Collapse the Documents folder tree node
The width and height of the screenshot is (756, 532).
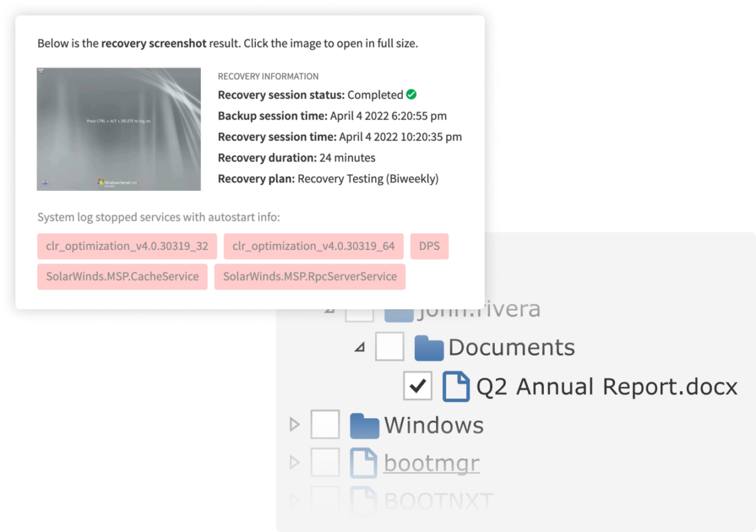click(360, 346)
